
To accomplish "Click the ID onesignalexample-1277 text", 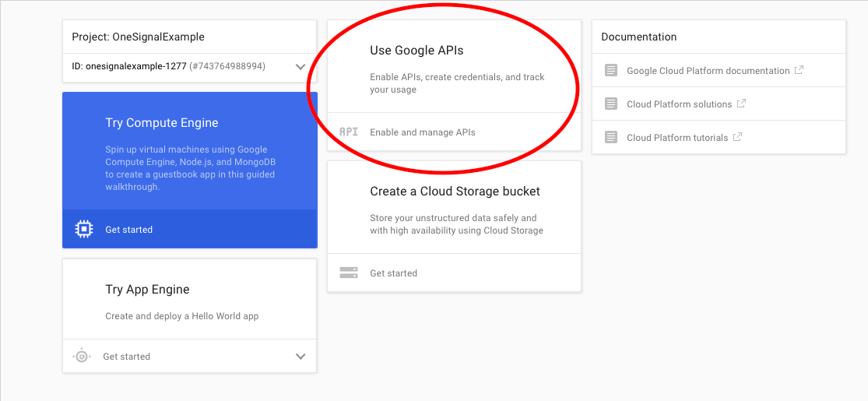I will tap(129, 66).
